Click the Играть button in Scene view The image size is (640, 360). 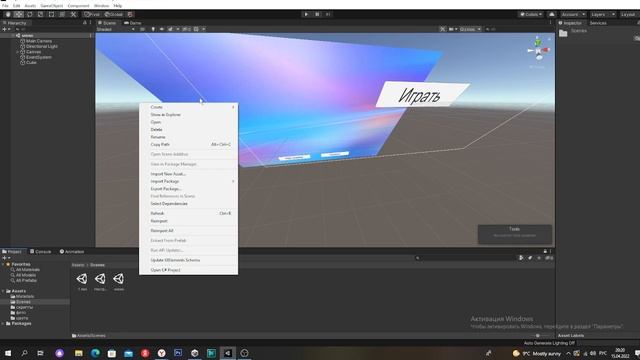pyautogui.click(x=422, y=95)
